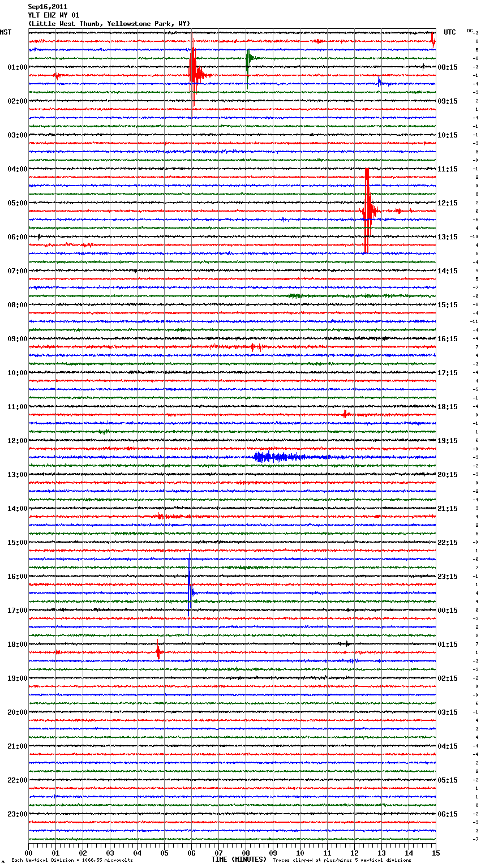The height and width of the screenshot is (868, 481).
Task: Click the '05:00' MST time label
Action: click(x=17, y=203)
